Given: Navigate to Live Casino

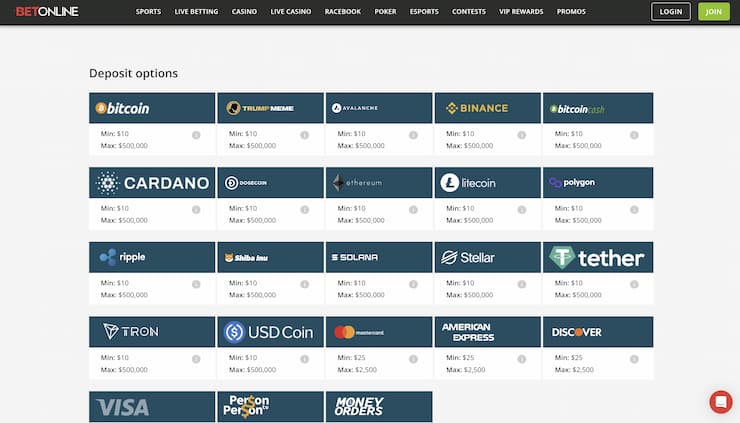Looking at the screenshot, I should 291,11.
